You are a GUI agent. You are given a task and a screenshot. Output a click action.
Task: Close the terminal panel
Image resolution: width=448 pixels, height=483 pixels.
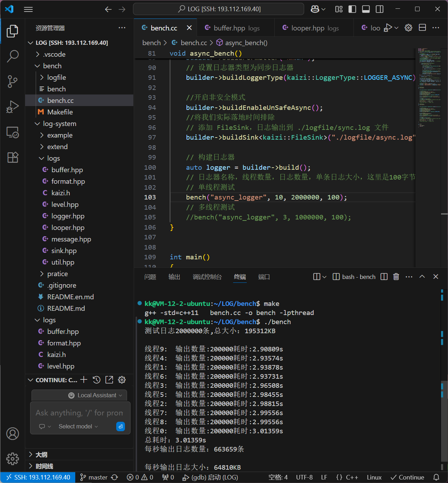[x=436, y=276]
